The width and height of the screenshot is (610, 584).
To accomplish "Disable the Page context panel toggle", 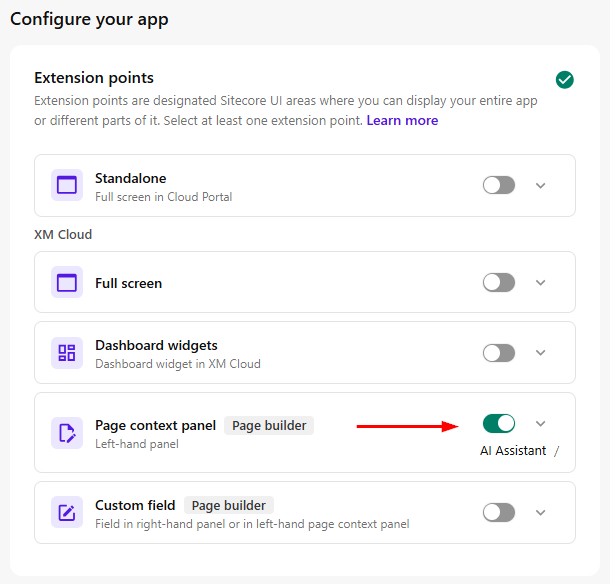I will coord(498,424).
